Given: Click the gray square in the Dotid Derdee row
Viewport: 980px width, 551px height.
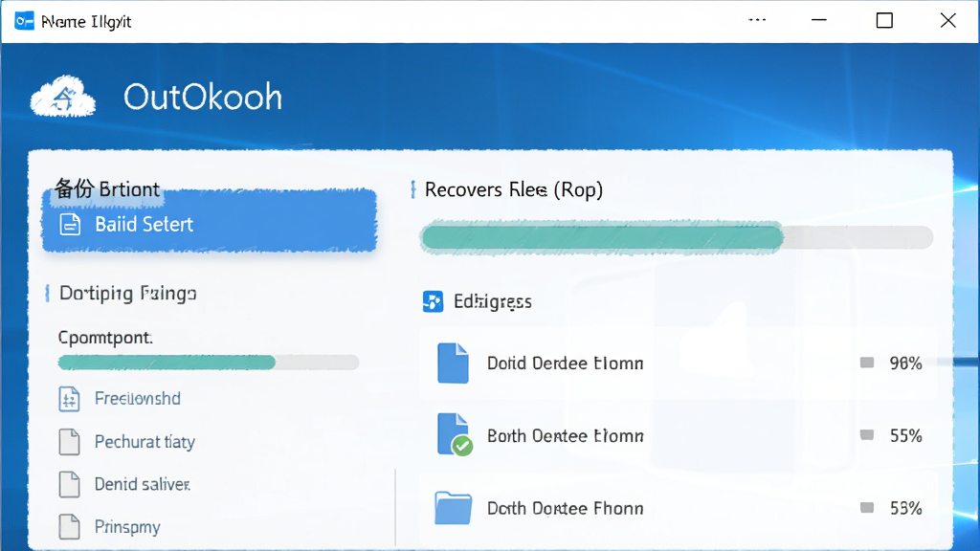Looking at the screenshot, I should coord(867,363).
